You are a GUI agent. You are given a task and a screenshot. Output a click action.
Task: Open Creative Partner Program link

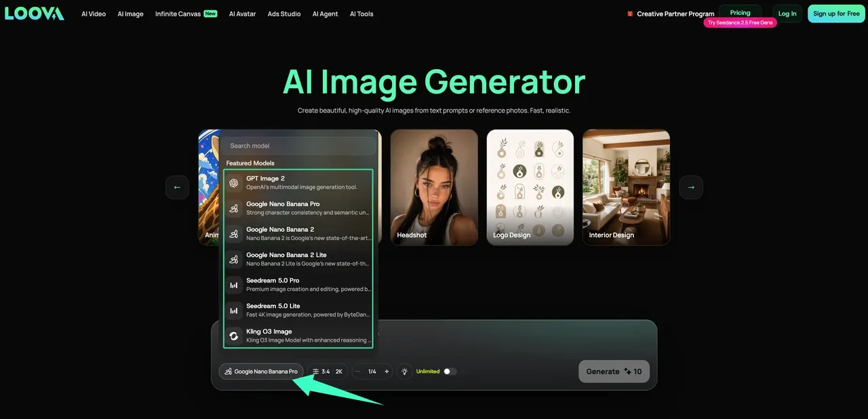[675, 14]
